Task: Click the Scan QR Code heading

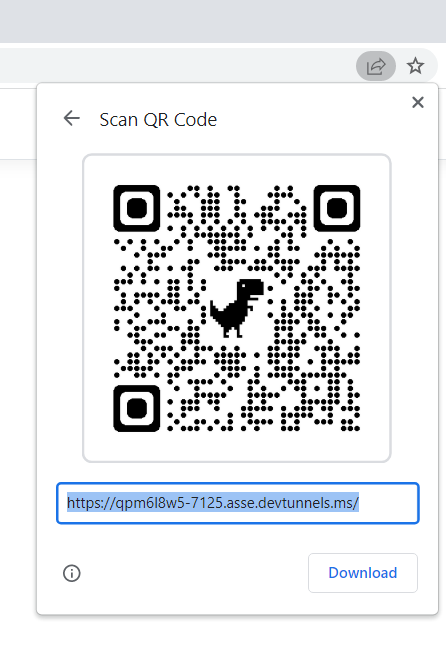Action: [x=158, y=120]
